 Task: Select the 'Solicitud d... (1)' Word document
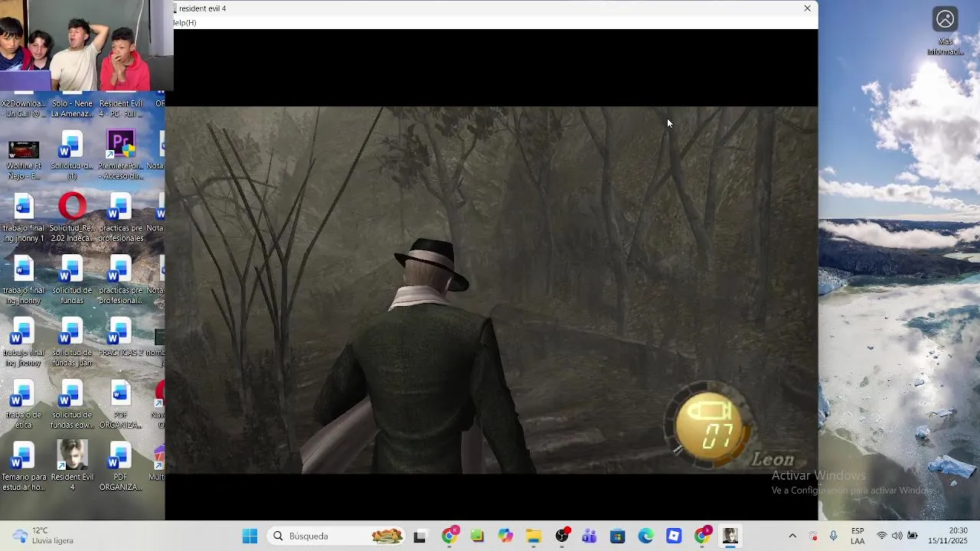(72, 155)
